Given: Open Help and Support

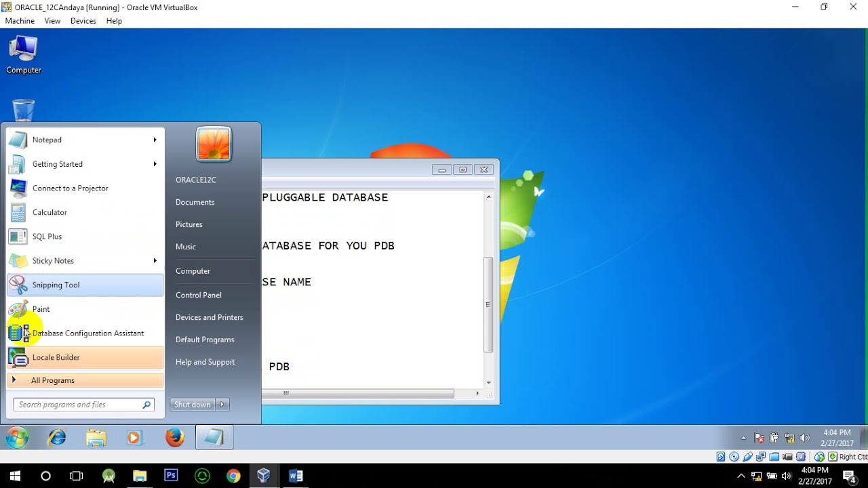Looking at the screenshot, I should click(x=205, y=362).
